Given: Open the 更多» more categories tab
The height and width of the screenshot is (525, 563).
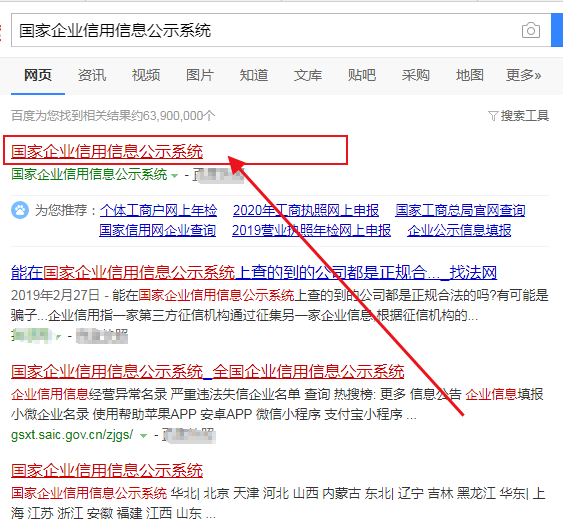Looking at the screenshot, I should (x=523, y=75).
